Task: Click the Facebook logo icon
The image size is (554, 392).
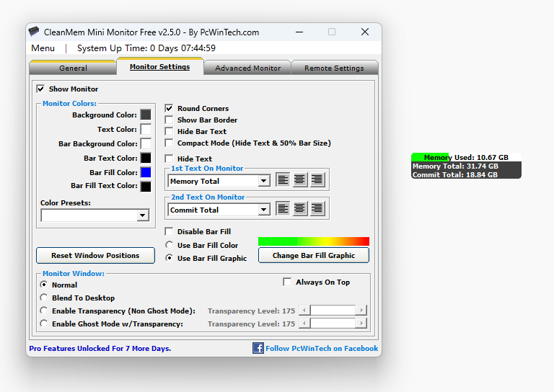Action: (x=258, y=348)
